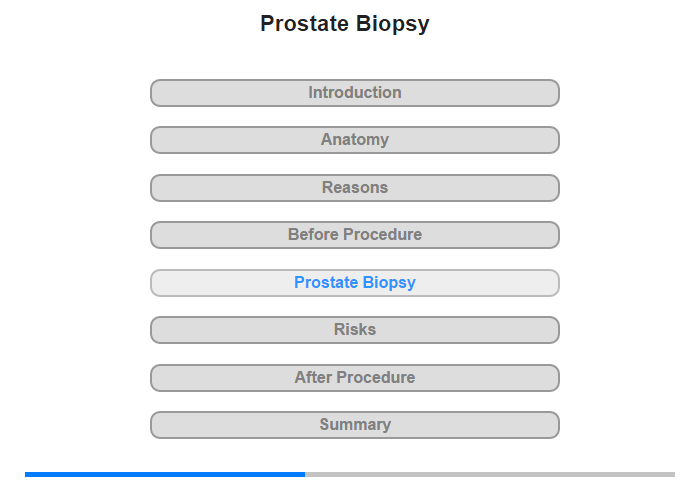Screen dimensions: 700x480
Task: Choose After Procedure from the topic list
Action: click(354, 378)
